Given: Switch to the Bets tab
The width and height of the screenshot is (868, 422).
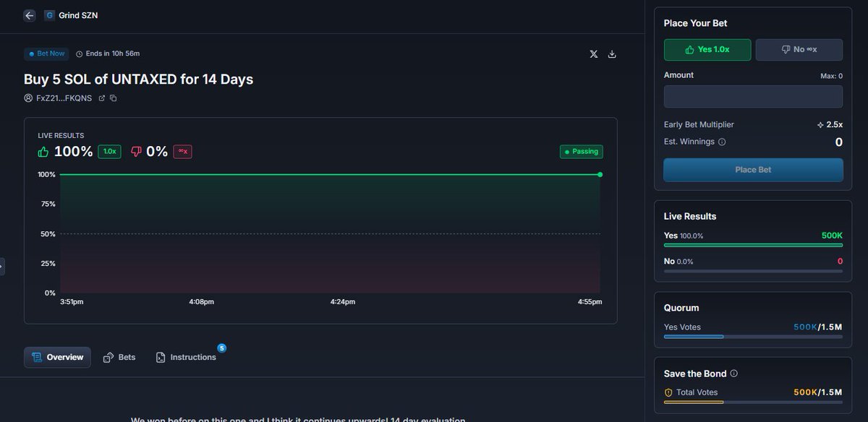Looking at the screenshot, I should 119,357.
